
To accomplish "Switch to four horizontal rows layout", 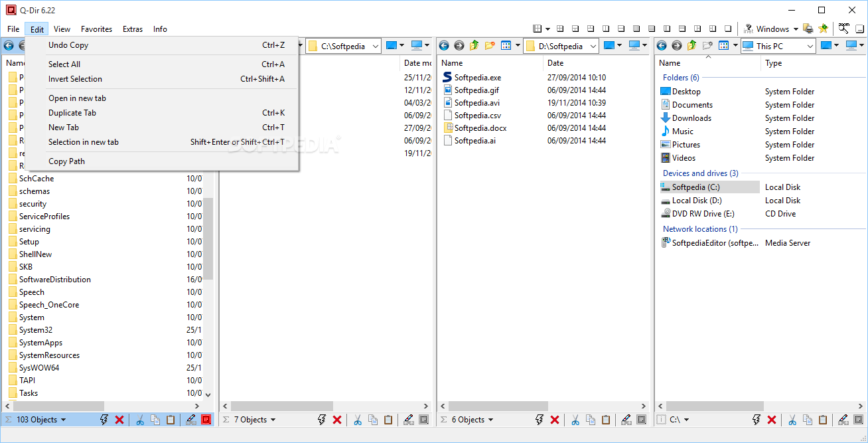I will [652, 29].
